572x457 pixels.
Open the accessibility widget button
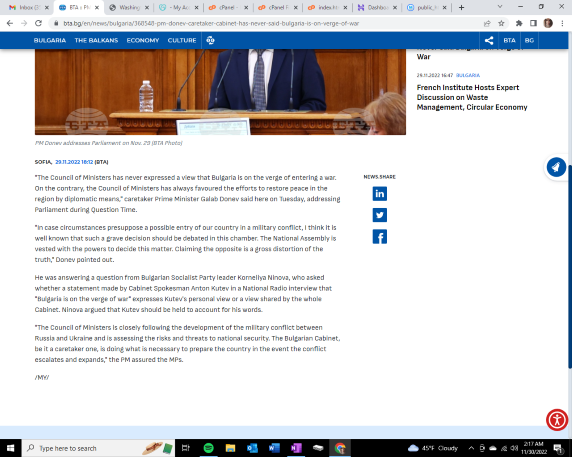point(557,420)
